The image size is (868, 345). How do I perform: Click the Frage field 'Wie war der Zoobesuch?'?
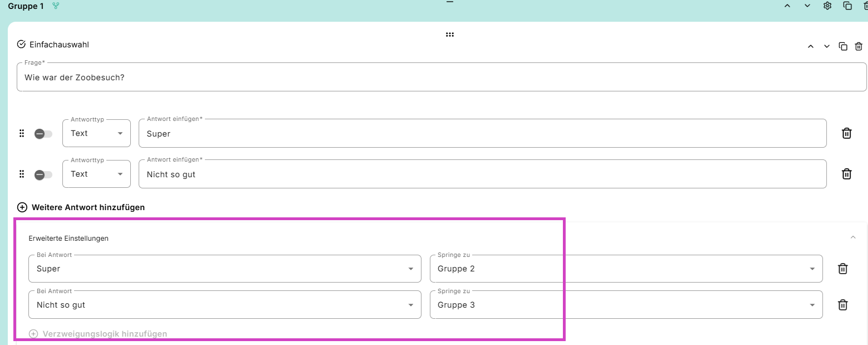pos(442,77)
